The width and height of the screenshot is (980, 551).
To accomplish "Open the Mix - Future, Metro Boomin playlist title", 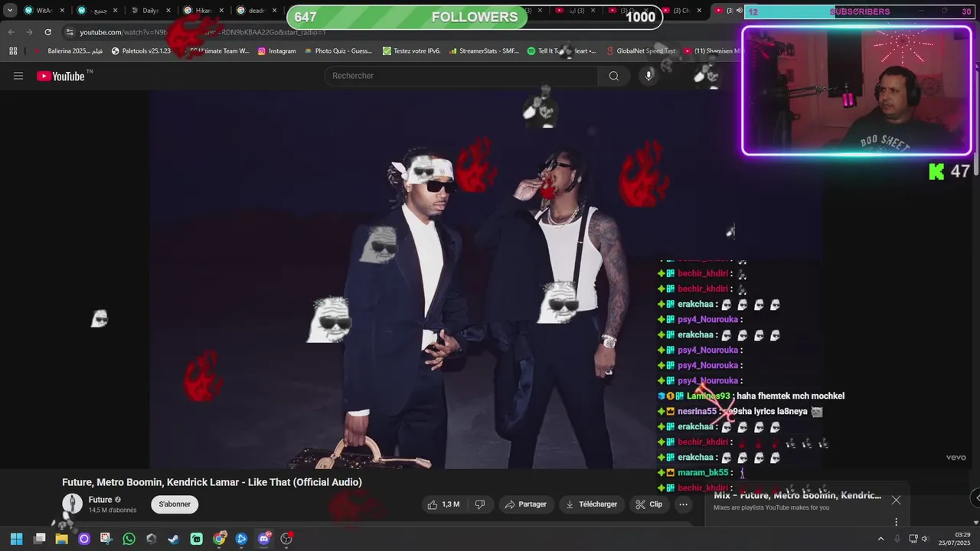I will pos(797,495).
